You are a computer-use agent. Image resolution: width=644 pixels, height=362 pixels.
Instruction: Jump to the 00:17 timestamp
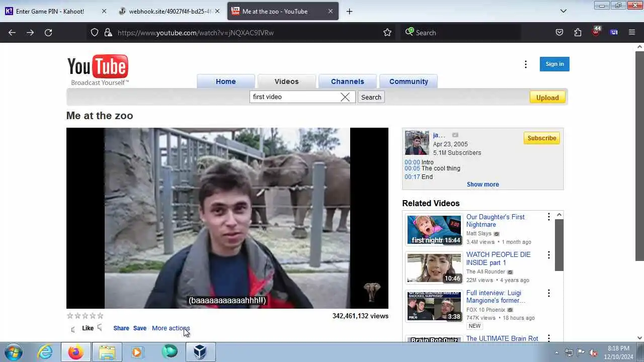412,177
